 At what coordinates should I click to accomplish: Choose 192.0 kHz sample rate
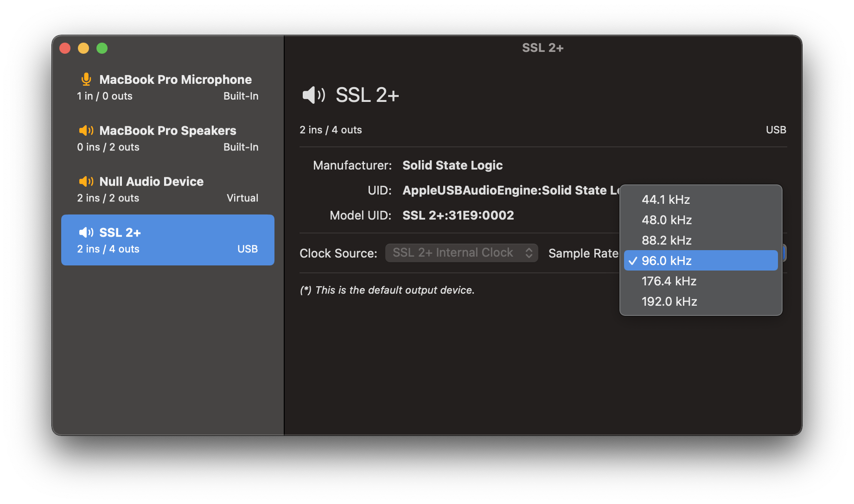[701, 302]
